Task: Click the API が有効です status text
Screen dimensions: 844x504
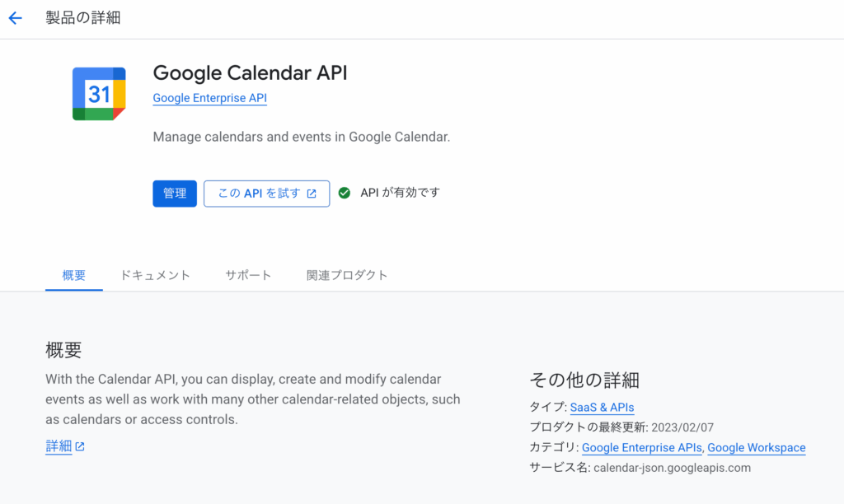Action: pos(400,193)
